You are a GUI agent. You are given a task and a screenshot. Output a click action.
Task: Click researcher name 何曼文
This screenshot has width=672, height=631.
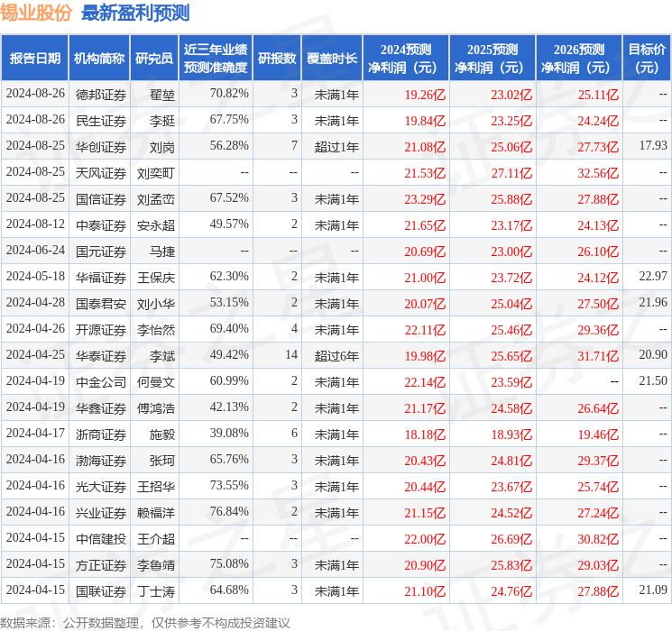(x=155, y=381)
